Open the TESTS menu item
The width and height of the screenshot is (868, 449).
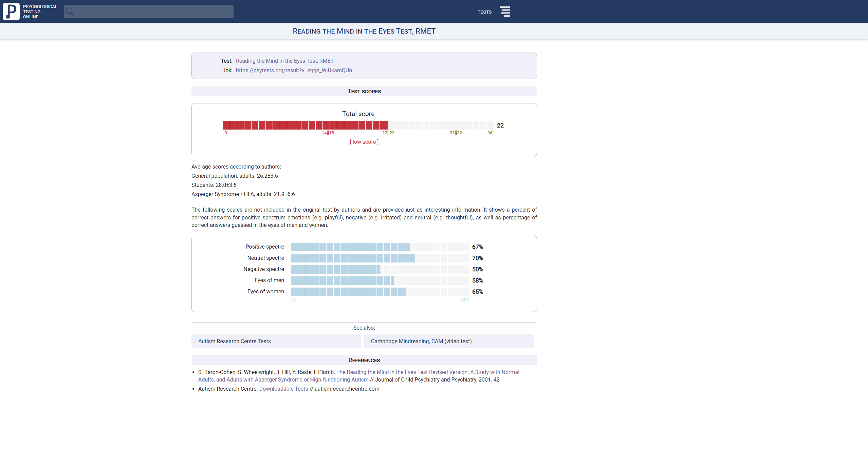[484, 12]
